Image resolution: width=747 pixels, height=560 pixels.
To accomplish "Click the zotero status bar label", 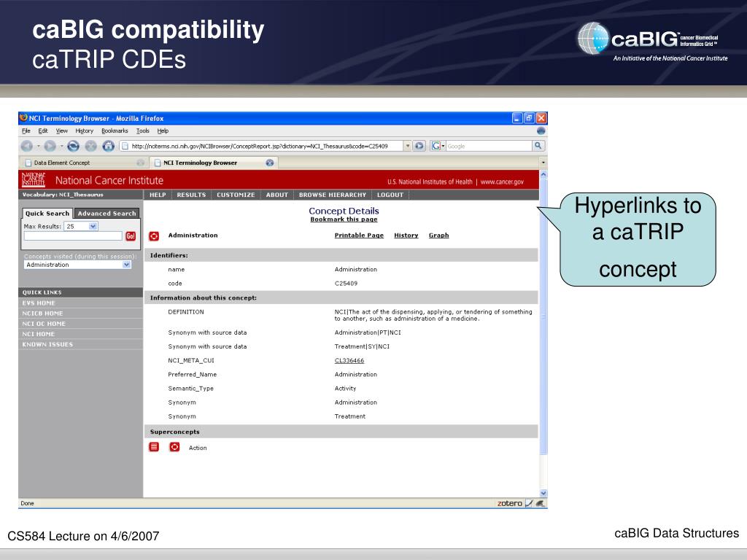I will pyautogui.click(x=510, y=503).
